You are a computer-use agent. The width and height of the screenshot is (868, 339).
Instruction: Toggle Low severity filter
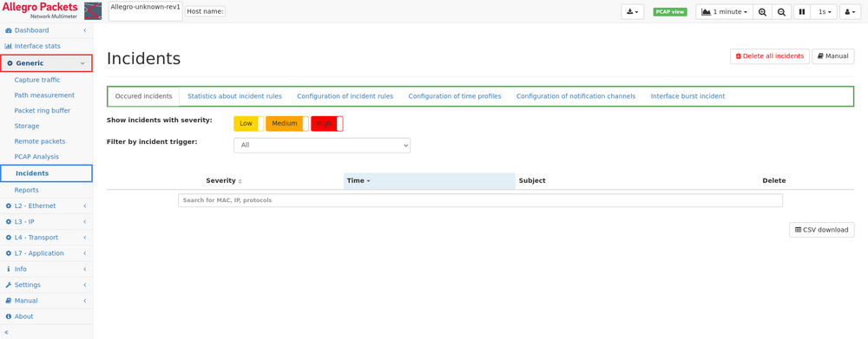(248, 124)
